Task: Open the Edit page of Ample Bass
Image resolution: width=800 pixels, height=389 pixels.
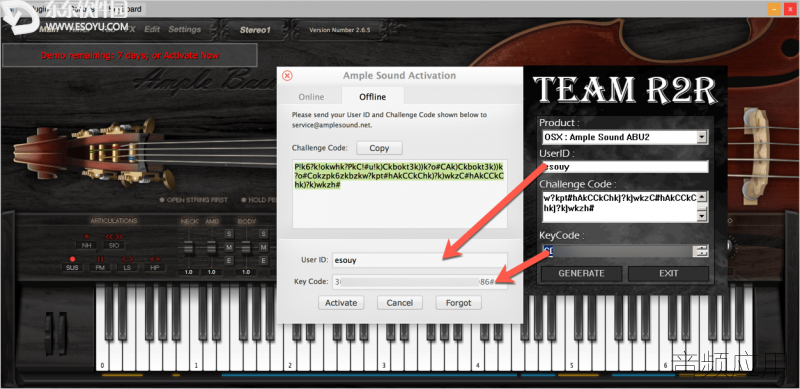Action: [x=152, y=30]
